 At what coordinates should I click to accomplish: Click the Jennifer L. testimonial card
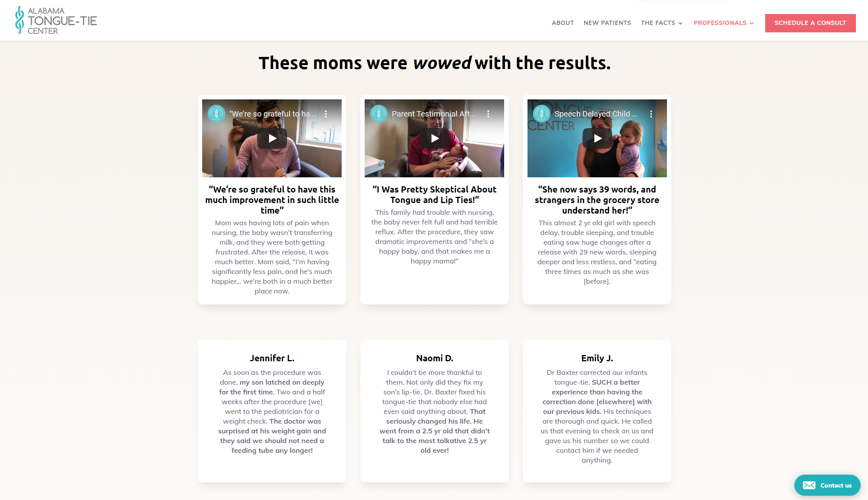coord(272,411)
